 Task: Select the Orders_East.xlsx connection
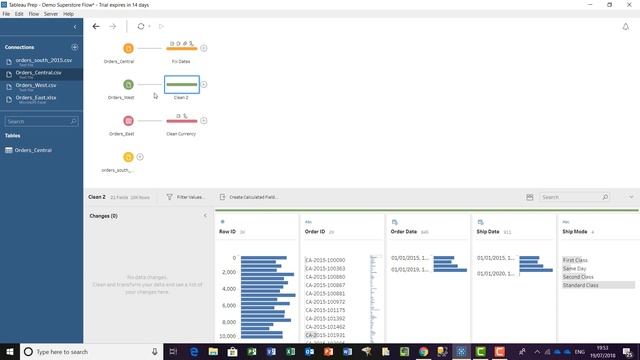[42, 99]
